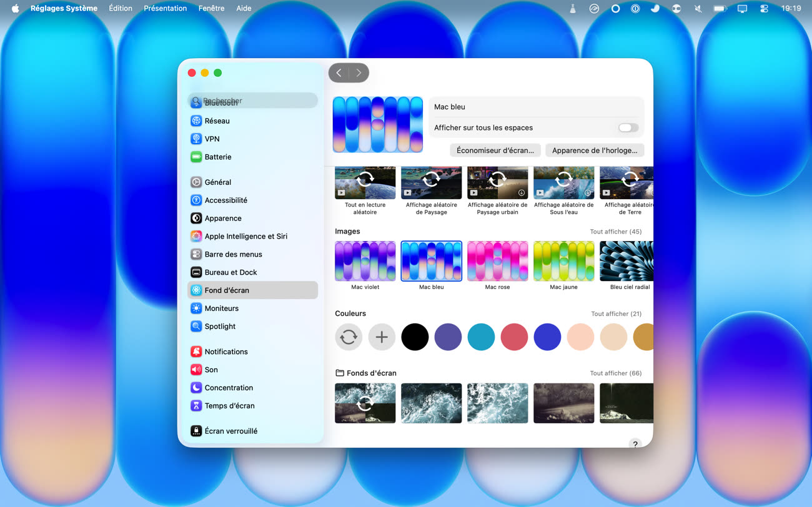The image size is (812, 507).
Task: Open the Réseau settings icon
Action: click(x=196, y=121)
